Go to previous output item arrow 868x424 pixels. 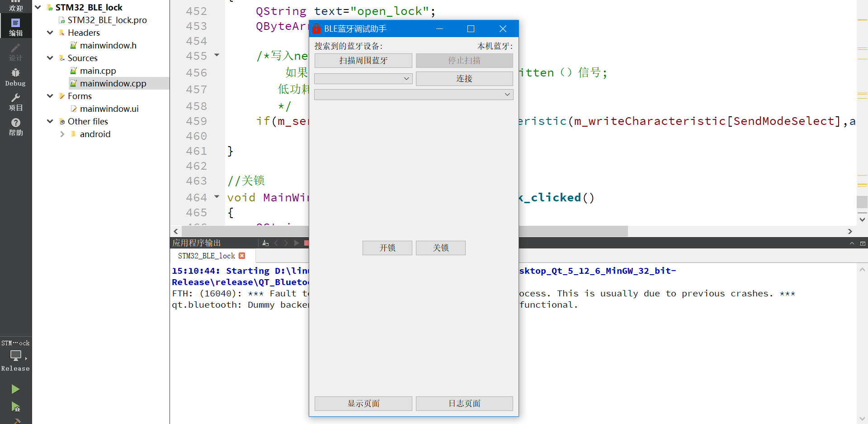click(x=276, y=243)
